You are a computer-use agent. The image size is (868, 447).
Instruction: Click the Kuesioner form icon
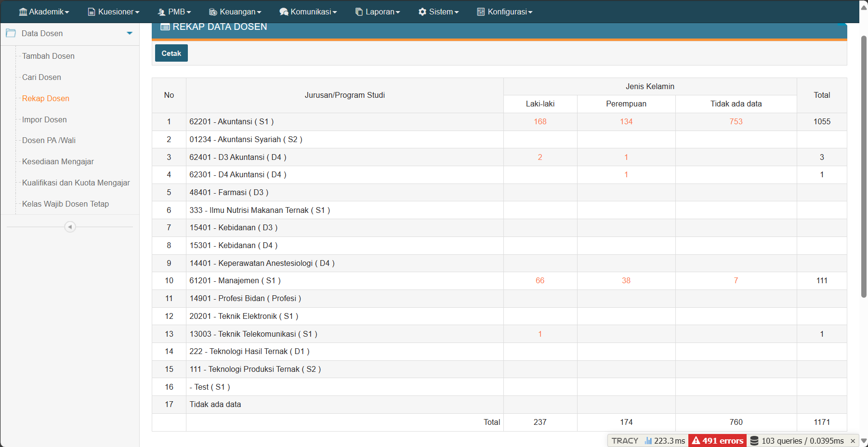92,12
